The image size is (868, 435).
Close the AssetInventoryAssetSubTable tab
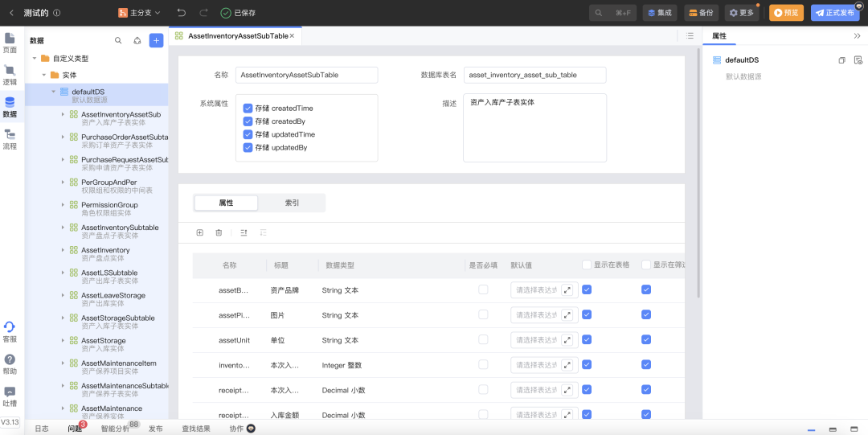point(292,35)
